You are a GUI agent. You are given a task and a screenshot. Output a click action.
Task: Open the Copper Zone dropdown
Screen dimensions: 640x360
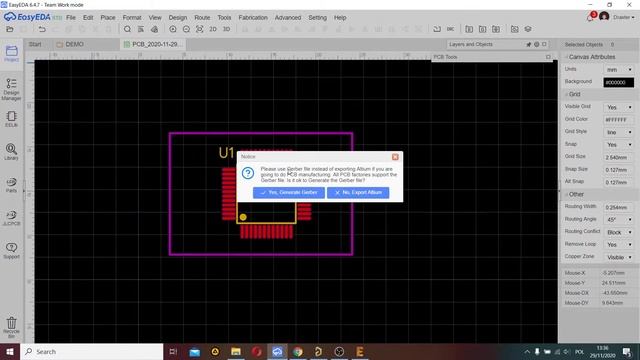coord(618,257)
